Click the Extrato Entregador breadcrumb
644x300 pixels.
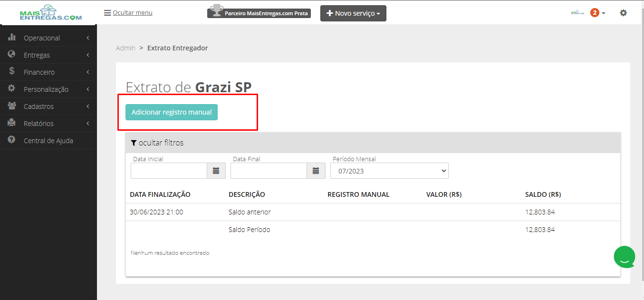(177, 48)
